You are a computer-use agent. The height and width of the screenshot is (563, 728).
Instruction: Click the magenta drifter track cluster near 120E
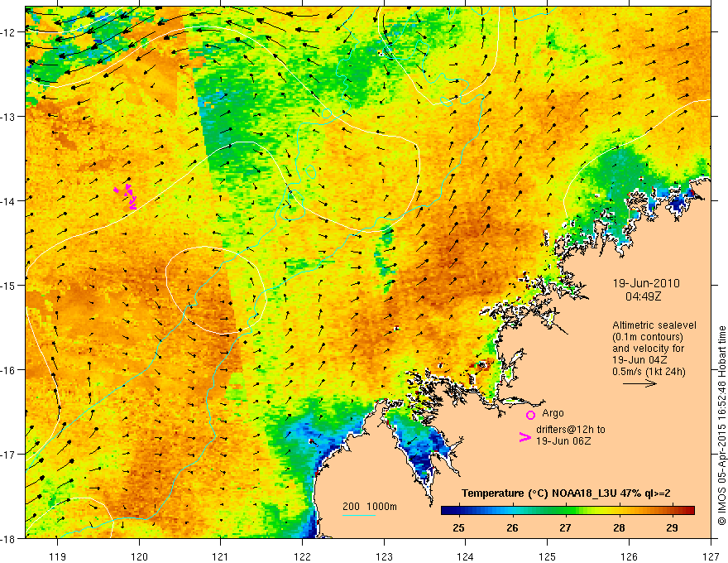(x=127, y=196)
